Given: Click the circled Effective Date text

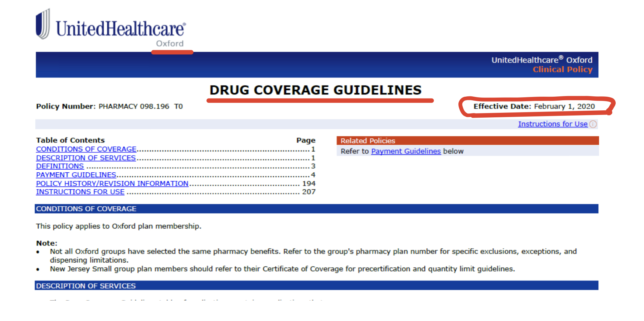Looking at the screenshot, I should point(534,106).
